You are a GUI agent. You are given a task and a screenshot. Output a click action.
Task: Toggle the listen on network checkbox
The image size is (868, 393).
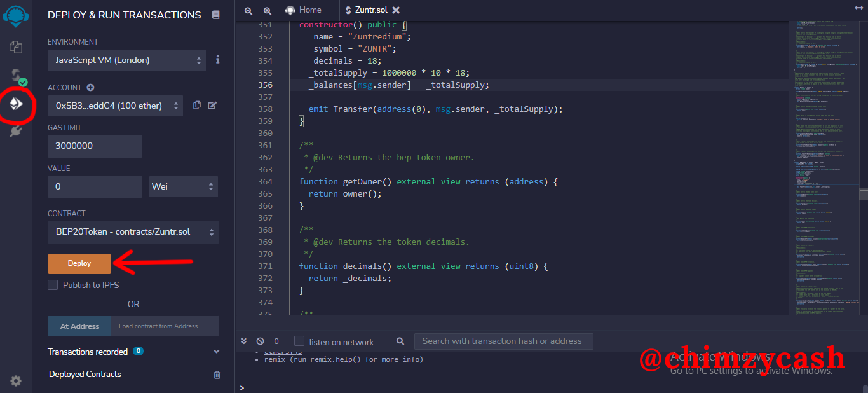pos(299,341)
